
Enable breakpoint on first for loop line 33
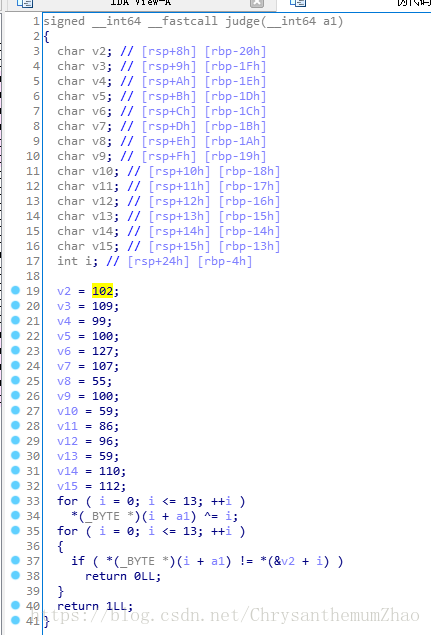click(x=15, y=500)
